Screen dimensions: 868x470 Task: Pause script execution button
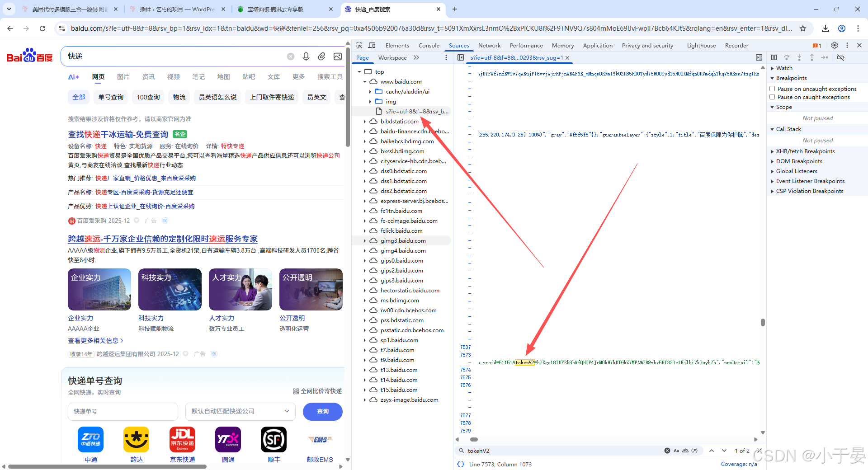click(774, 57)
